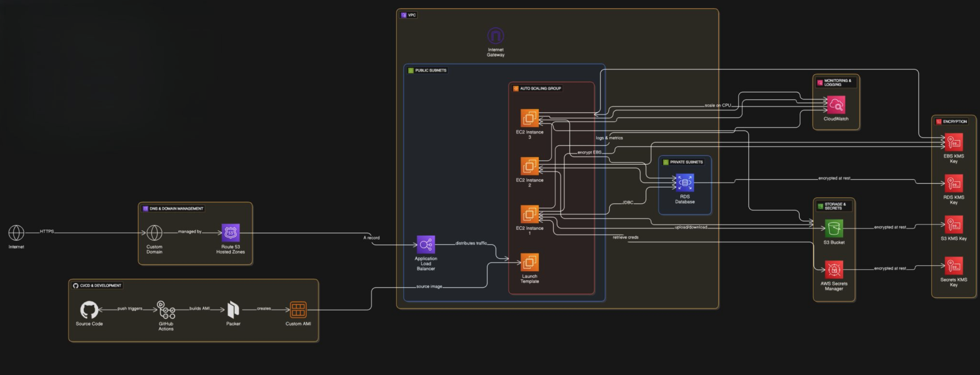The image size is (980, 375).
Task: Click the CloudWatch monitoring icon
Action: point(836,105)
